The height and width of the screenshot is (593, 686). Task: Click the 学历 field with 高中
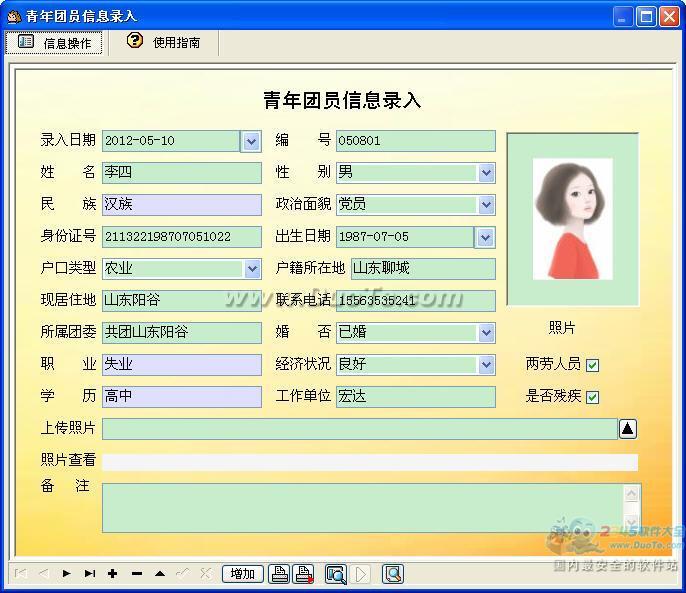(182, 397)
